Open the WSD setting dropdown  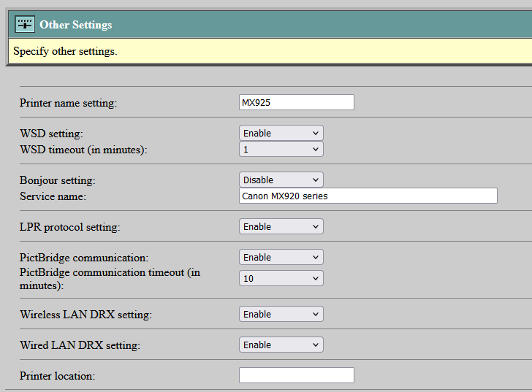point(281,134)
